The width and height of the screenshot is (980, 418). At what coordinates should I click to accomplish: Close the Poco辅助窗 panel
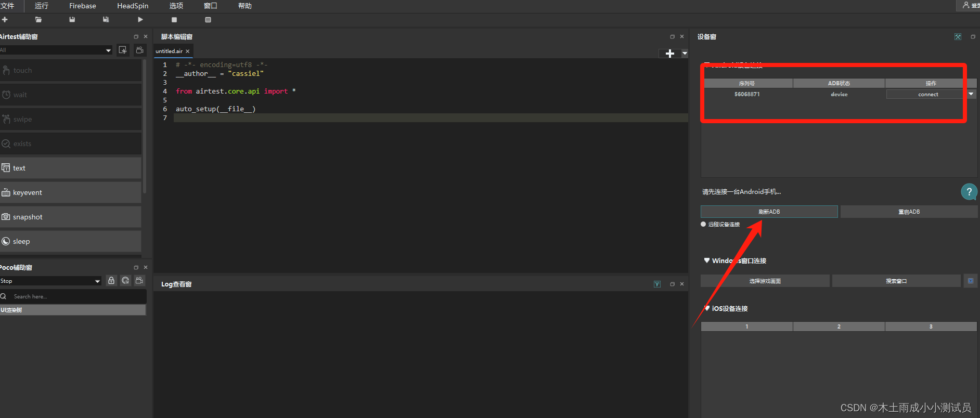click(x=146, y=267)
